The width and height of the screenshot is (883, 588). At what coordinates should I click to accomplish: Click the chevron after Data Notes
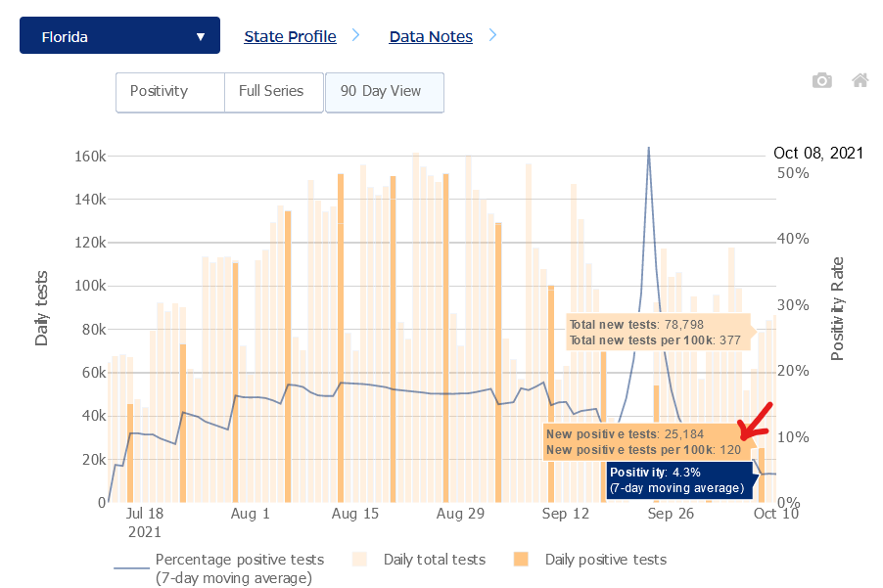point(492,35)
